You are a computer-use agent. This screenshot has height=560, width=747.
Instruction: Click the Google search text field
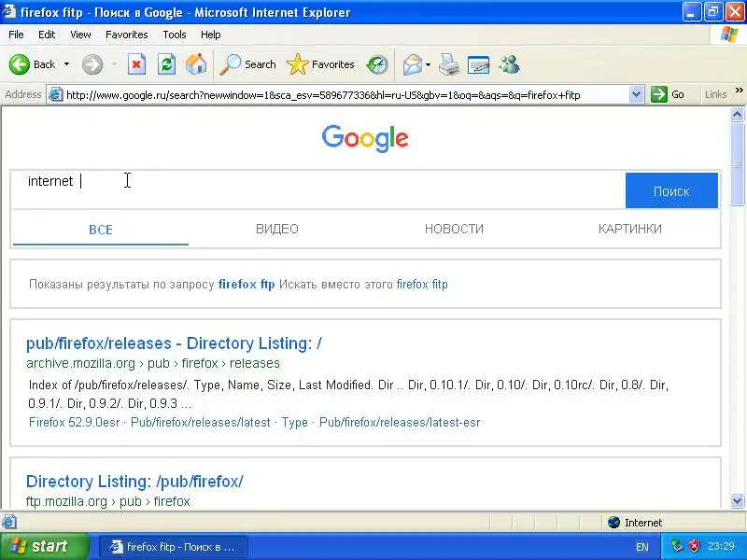(x=318, y=189)
